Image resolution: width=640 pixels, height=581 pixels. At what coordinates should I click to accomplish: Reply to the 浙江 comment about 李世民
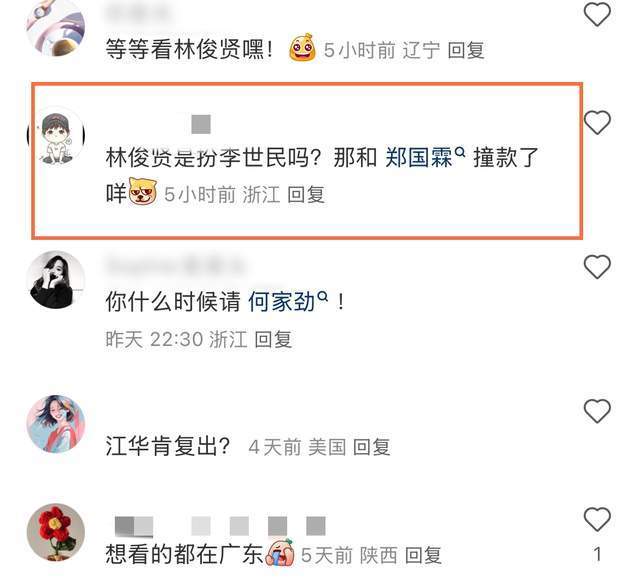306,194
